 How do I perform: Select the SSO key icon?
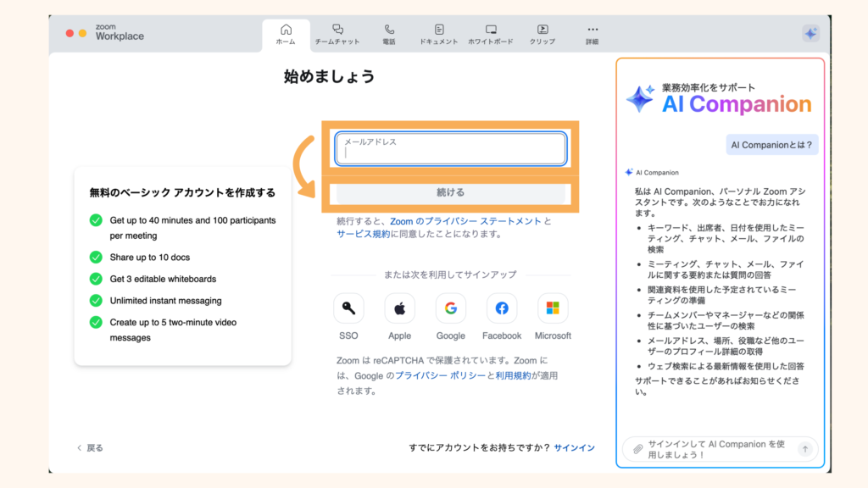(x=348, y=308)
